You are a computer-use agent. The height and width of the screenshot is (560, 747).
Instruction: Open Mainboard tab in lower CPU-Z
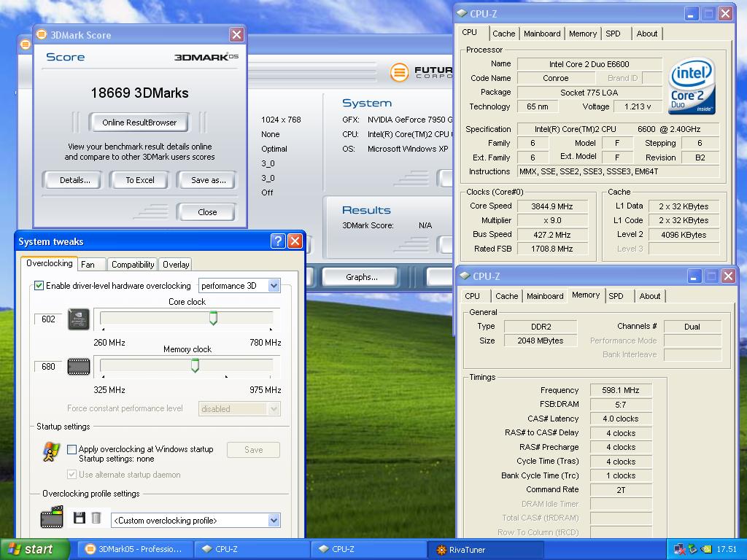coord(545,296)
